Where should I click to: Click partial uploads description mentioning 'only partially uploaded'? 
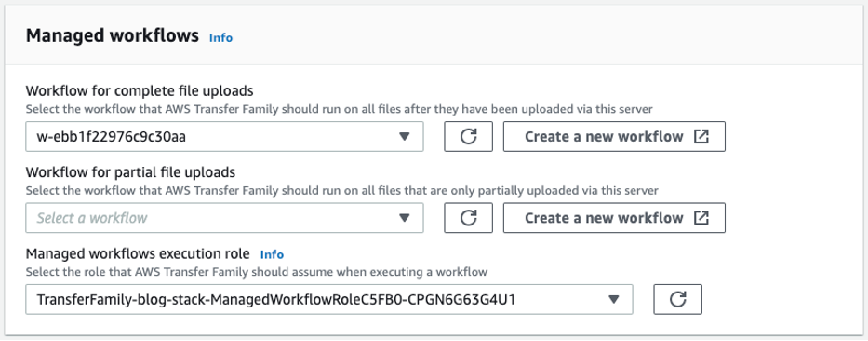coord(342,191)
